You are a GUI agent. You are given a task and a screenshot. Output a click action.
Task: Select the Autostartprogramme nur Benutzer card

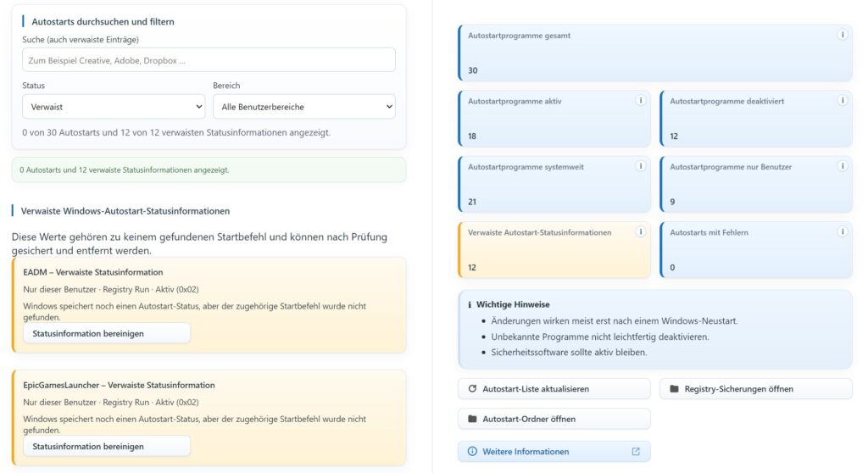pyautogui.click(x=756, y=184)
